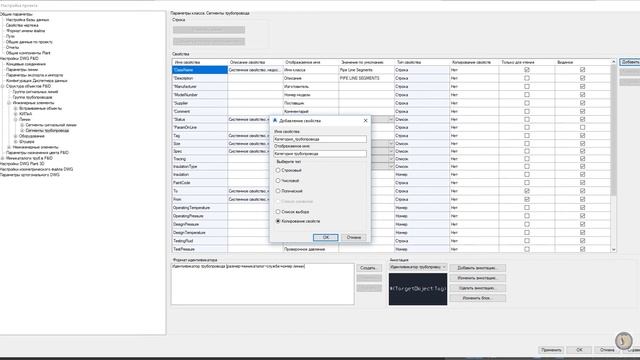The image size is (640, 360).
Task: Click the Autodesk logo icon in dialog title
Action: [x=275, y=120]
